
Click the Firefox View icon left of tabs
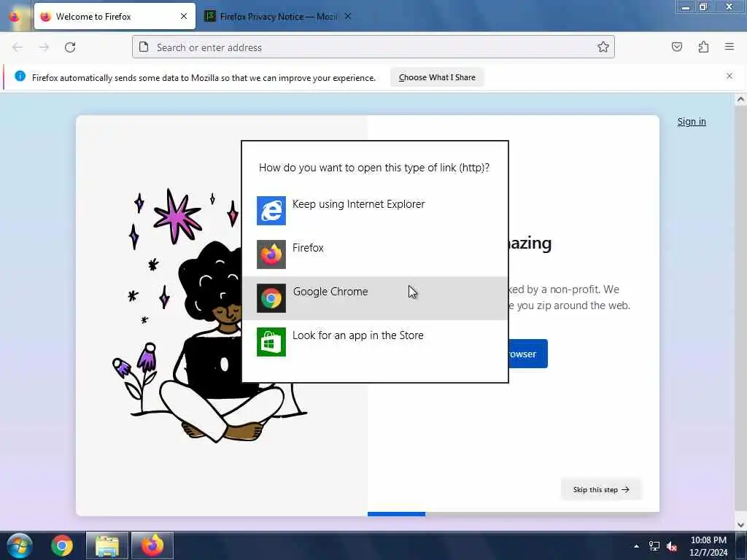point(15,17)
